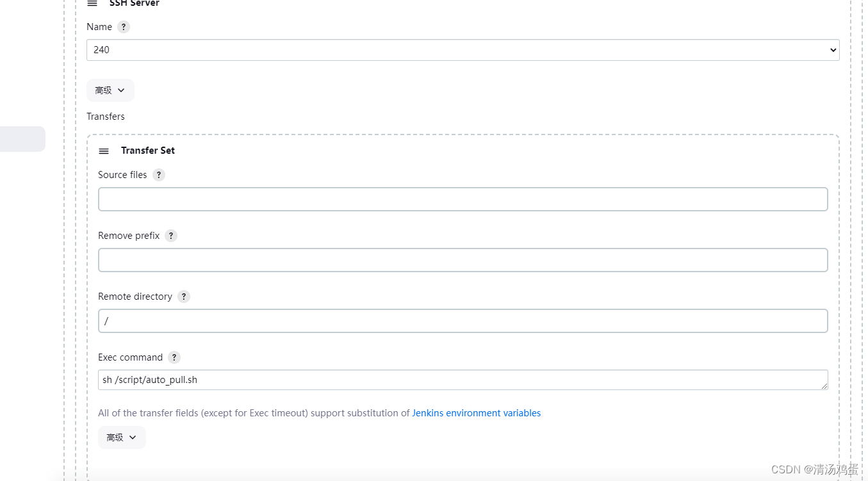Click the Transfers label
The image size is (868, 481).
[x=106, y=117]
